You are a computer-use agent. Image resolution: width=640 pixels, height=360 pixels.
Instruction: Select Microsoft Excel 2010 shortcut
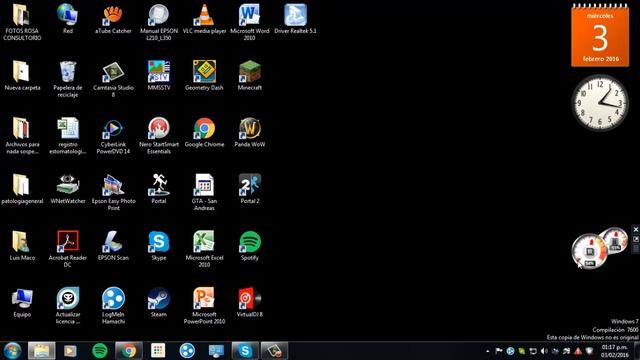(x=204, y=249)
